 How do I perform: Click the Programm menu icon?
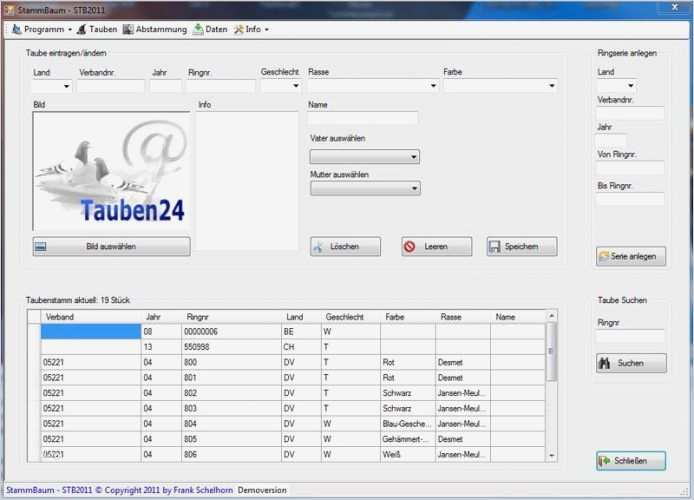tap(17, 29)
